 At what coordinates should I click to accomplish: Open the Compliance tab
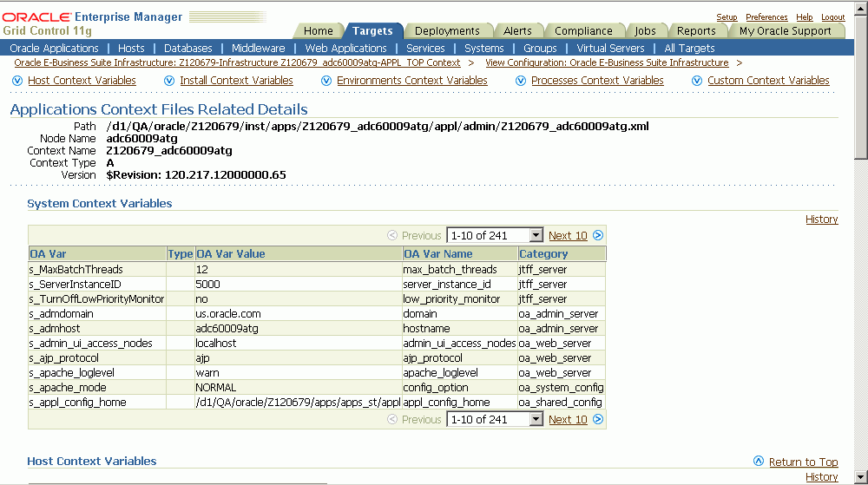tap(583, 31)
